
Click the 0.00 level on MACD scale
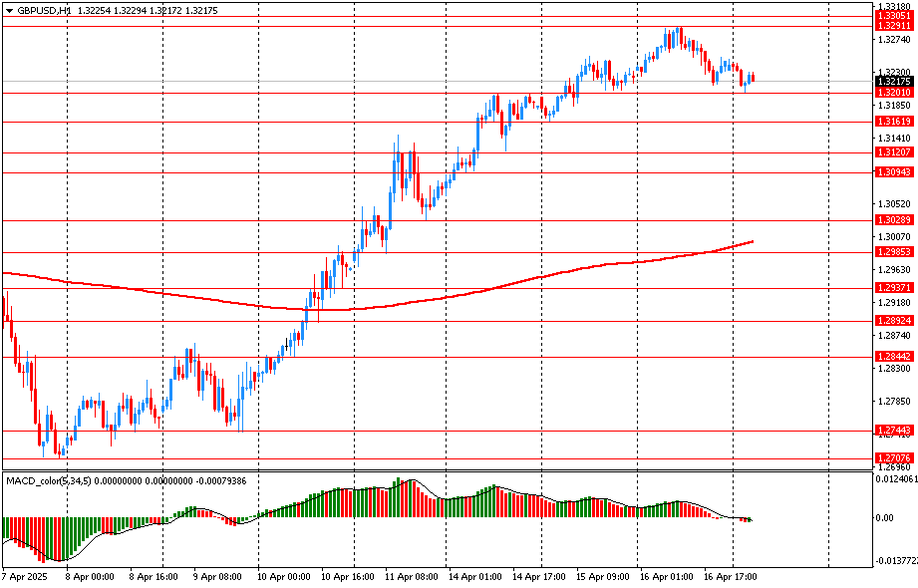point(885,518)
